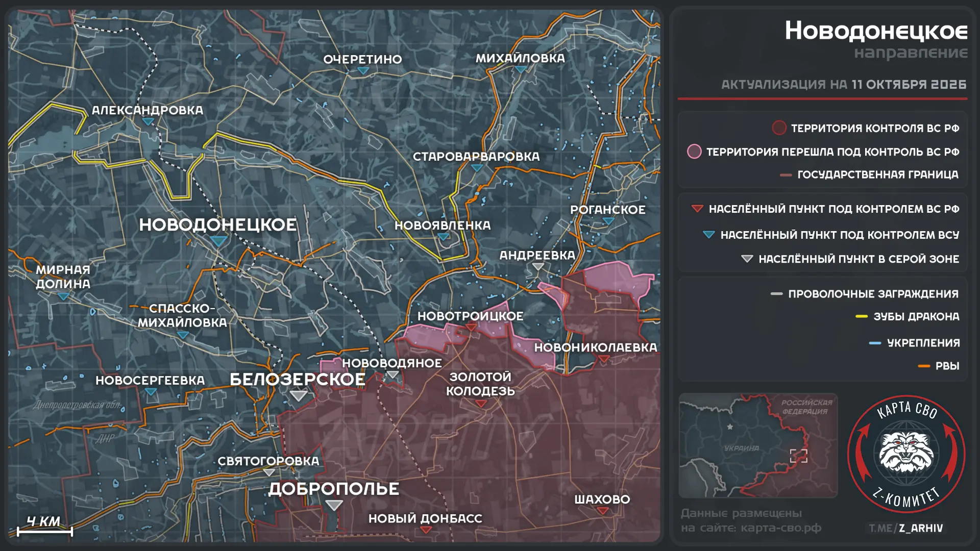This screenshot has height=551, width=980.
Task: Click the blue marker under Новоявленка
Action: pyautogui.click(x=443, y=237)
